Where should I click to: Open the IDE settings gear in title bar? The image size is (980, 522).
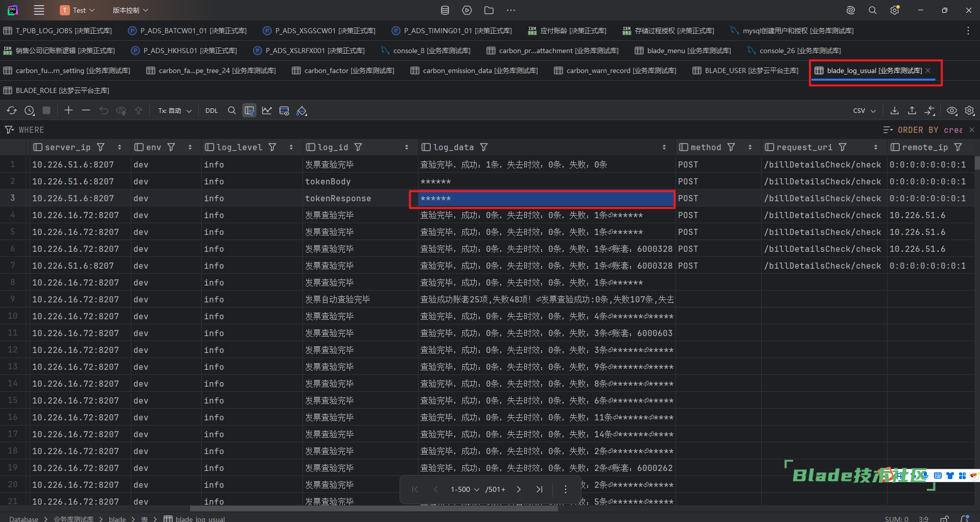pyautogui.click(x=895, y=10)
